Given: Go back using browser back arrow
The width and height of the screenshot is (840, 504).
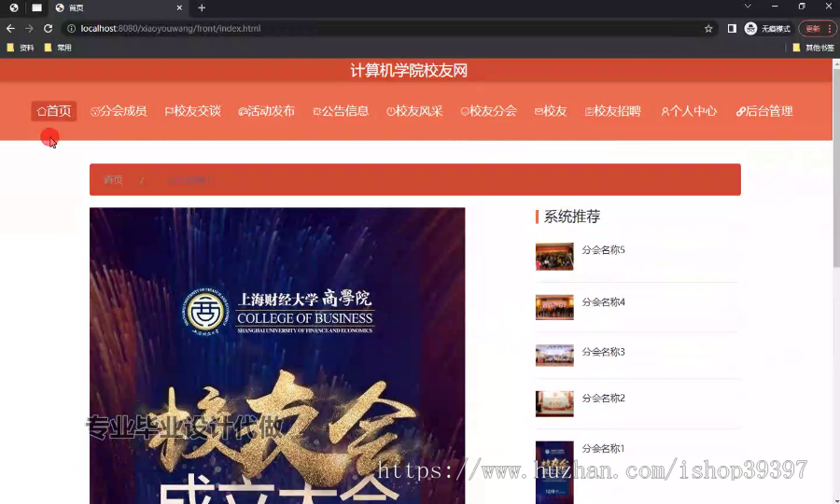Looking at the screenshot, I should click(x=10, y=28).
